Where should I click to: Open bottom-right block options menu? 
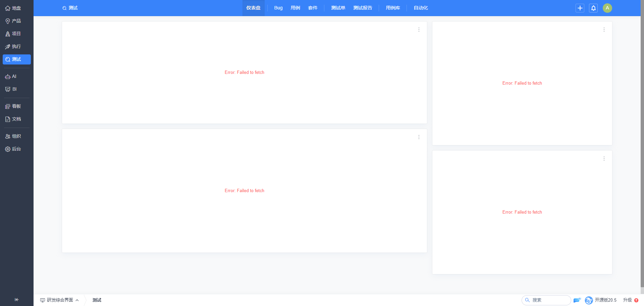(604, 159)
